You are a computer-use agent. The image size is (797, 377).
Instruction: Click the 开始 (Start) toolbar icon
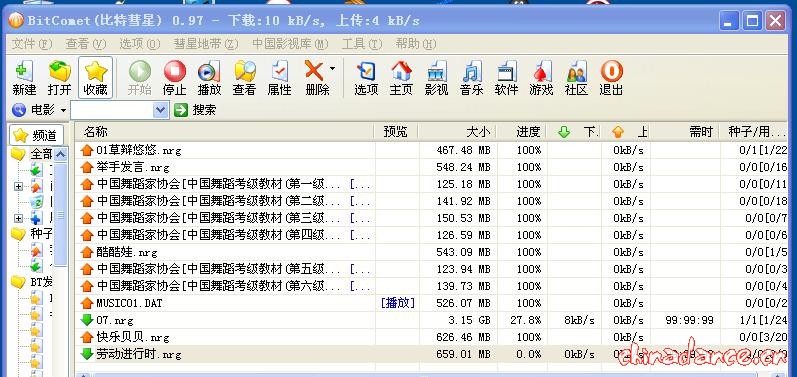[x=139, y=78]
